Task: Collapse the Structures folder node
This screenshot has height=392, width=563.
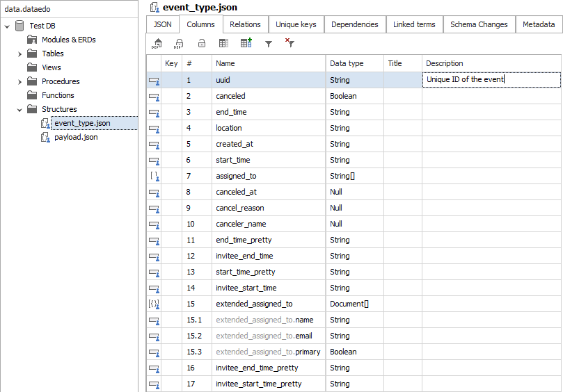Action: tap(19, 109)
